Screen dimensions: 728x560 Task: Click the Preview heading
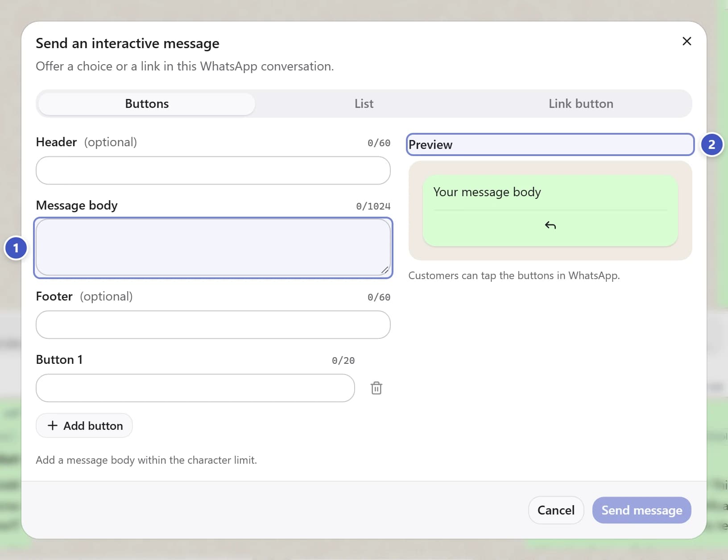pos(430,144)
